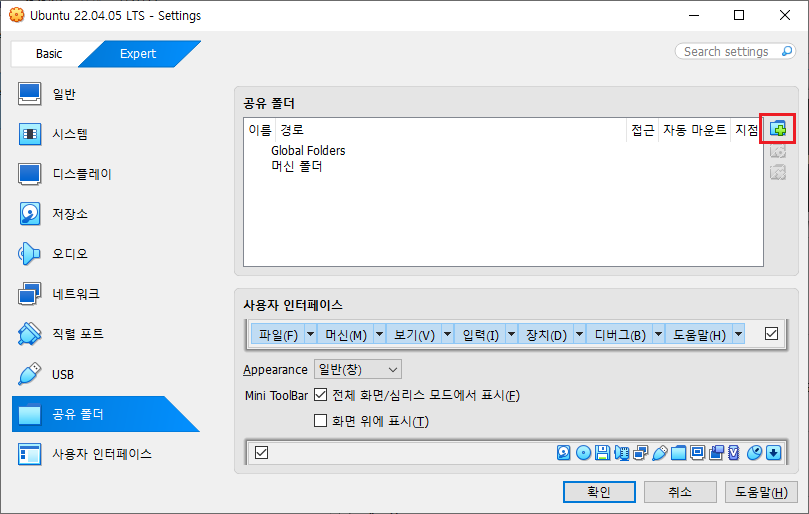Click the 취소 button
Screen dimensions: 809x514
[680, 492]
